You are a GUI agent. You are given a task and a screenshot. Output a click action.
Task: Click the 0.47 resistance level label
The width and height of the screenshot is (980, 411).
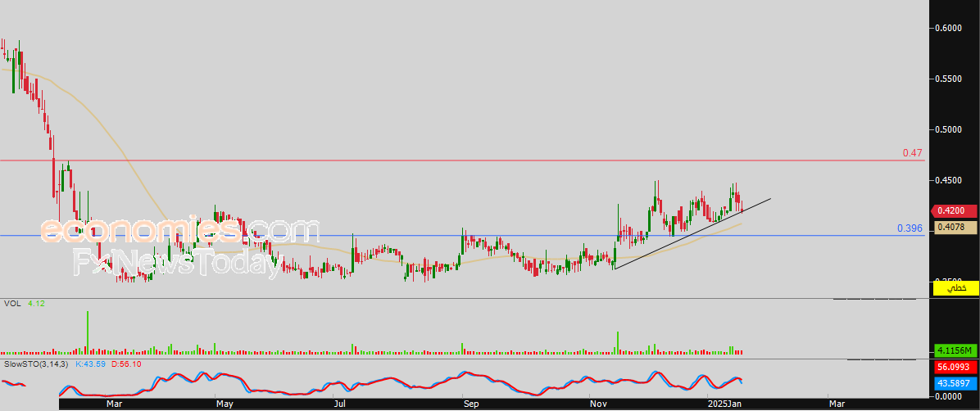[x=913, y=153]
